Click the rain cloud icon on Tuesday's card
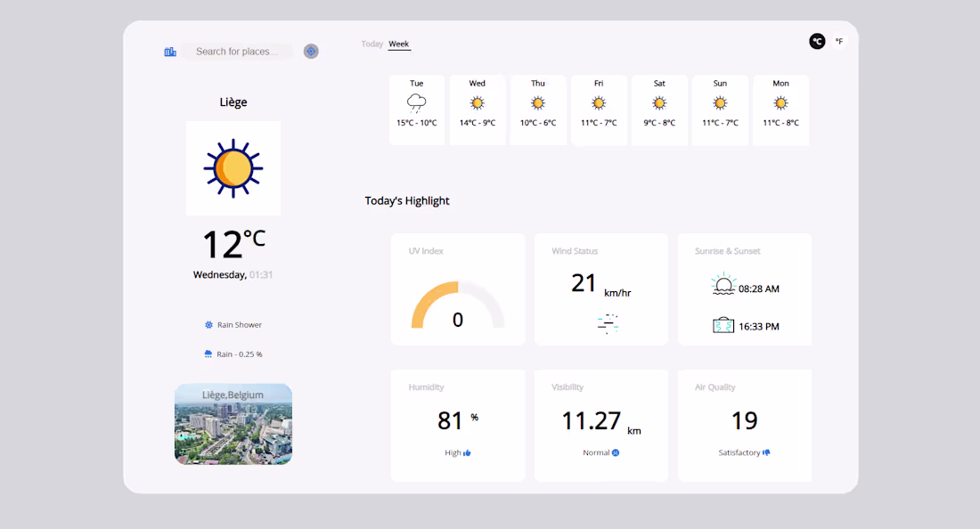 [x=416, y=102]
